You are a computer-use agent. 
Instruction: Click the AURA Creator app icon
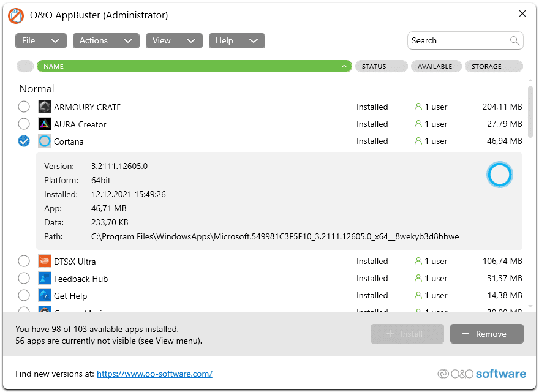44,124
